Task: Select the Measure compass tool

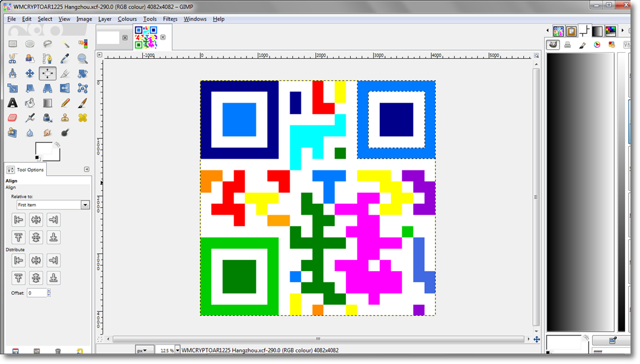Action: pyautogui.click(x=12, y=73)
